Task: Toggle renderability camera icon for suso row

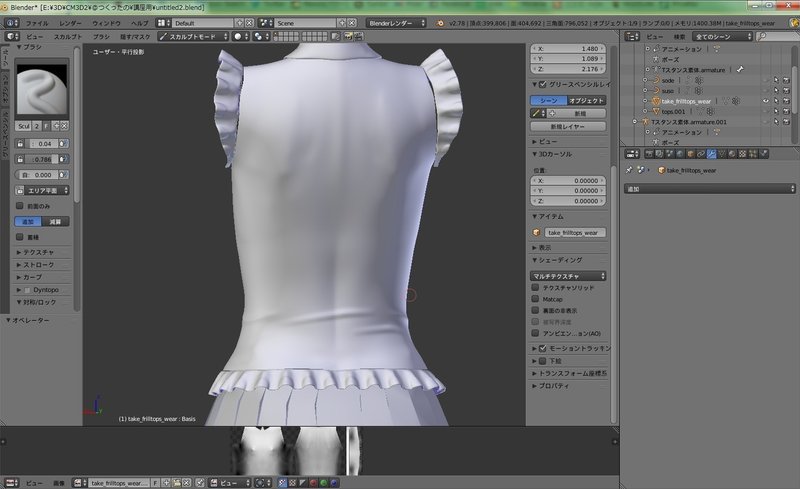Action: tap(786, 90)
